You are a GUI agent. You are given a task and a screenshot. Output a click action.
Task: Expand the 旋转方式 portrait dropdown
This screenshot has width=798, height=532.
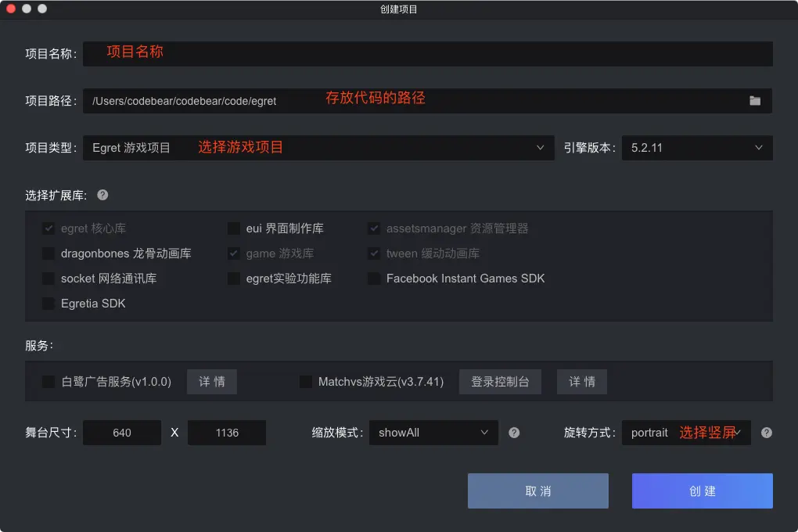(686, 433)
